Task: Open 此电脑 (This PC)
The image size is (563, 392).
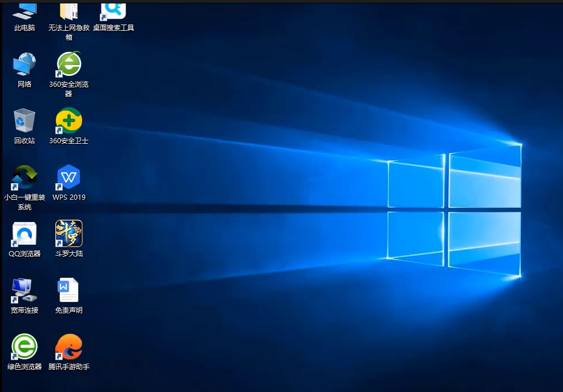Action: click(23, 13)
